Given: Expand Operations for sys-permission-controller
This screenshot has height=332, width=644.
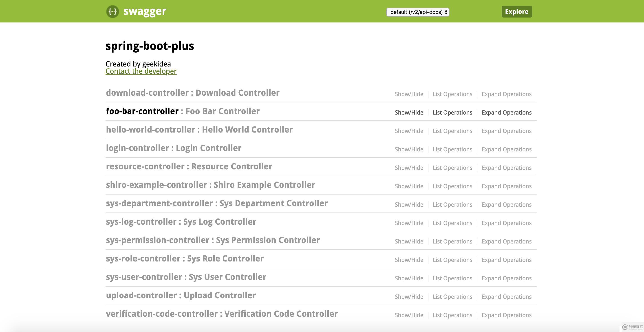Looking at the screenshot, I should point(507,241).
